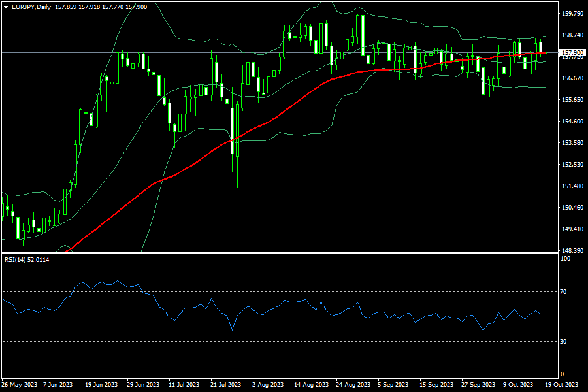Click the 26 May 2023 date label

[20, 385]
